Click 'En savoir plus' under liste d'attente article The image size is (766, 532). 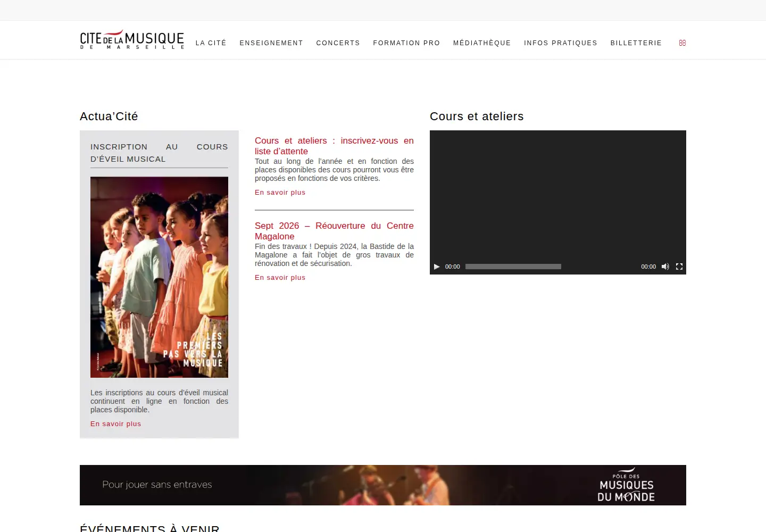[x=280, y=193]
